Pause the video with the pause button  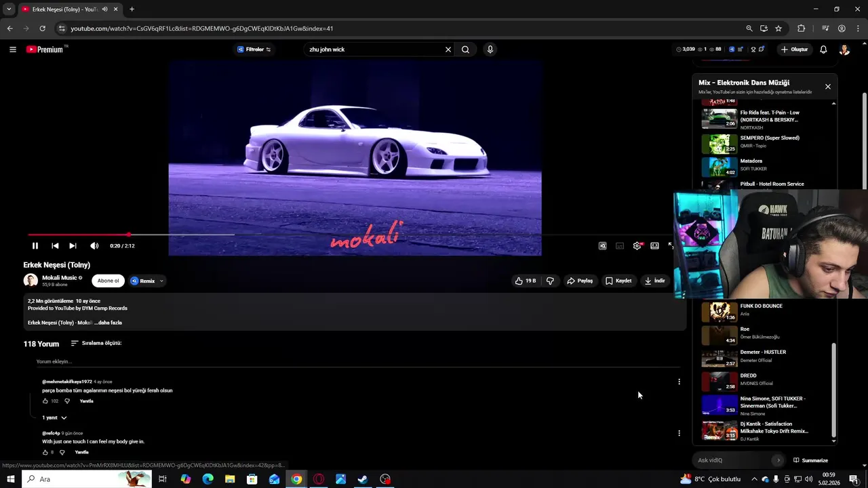(35, 246)
